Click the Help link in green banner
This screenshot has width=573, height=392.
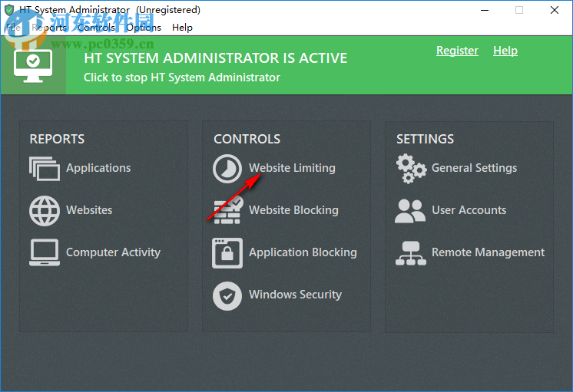click(x=505, y=51)
